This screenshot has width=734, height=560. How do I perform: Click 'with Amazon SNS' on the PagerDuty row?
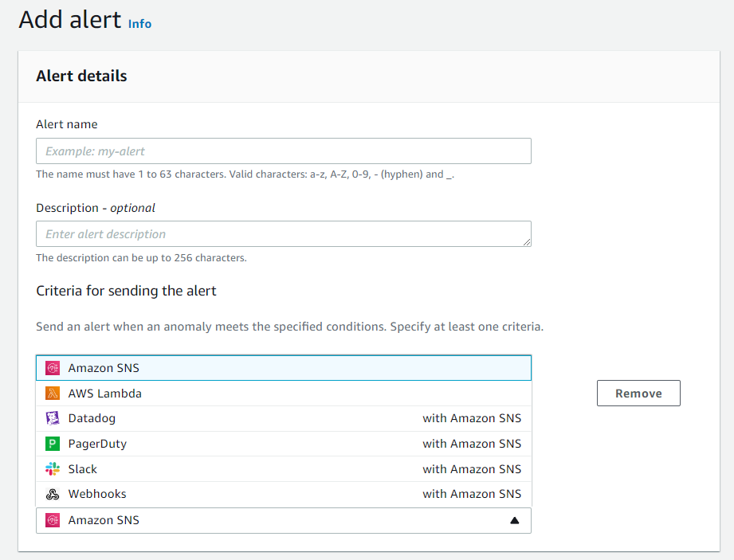pyautogui.click(x=472, y=444)
